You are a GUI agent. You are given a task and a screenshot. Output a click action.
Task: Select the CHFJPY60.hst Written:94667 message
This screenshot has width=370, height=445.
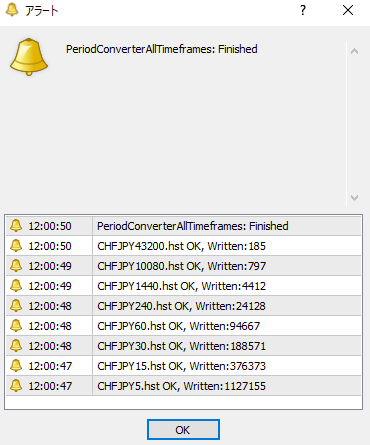[178, 326]
